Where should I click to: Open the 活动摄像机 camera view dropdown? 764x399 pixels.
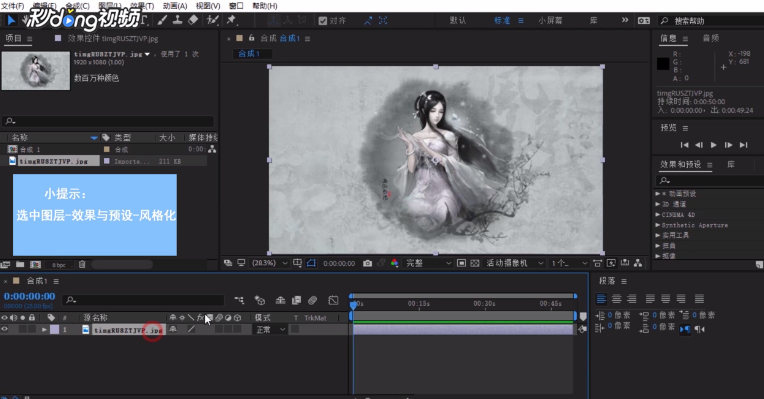[x=515, y=263]
